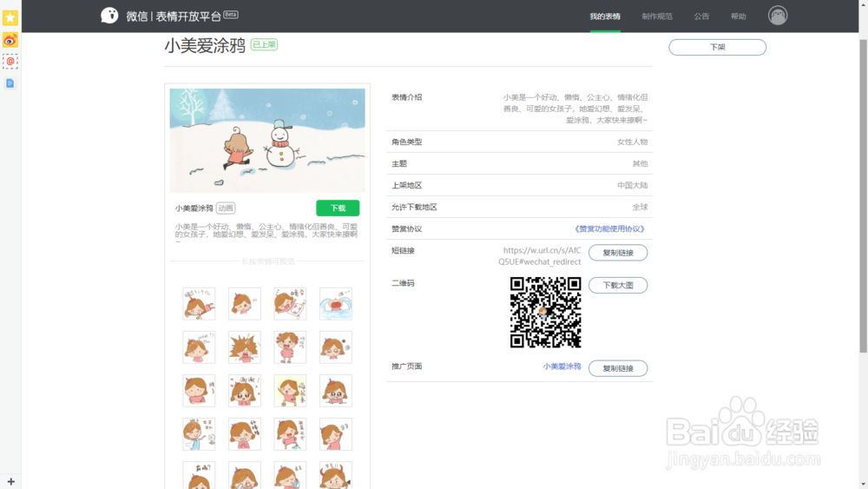Viewport: 868px width, 489px height.
Task: Select fourth sticker in fourth row
Action: point(335,433)
